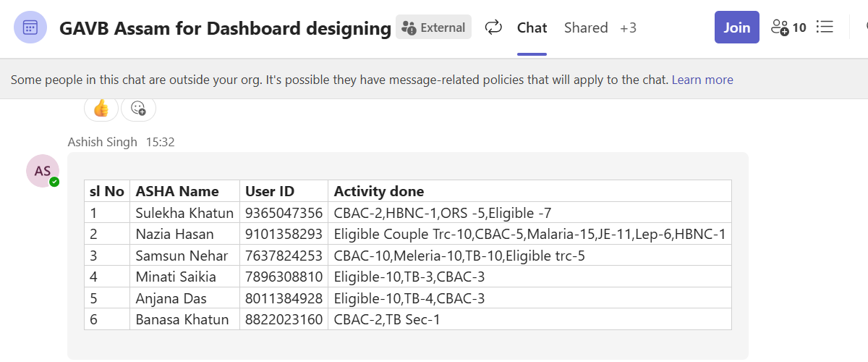This screenshot has width=868, height=362.
Task: Join the meeting
Action: pos(736,28)
